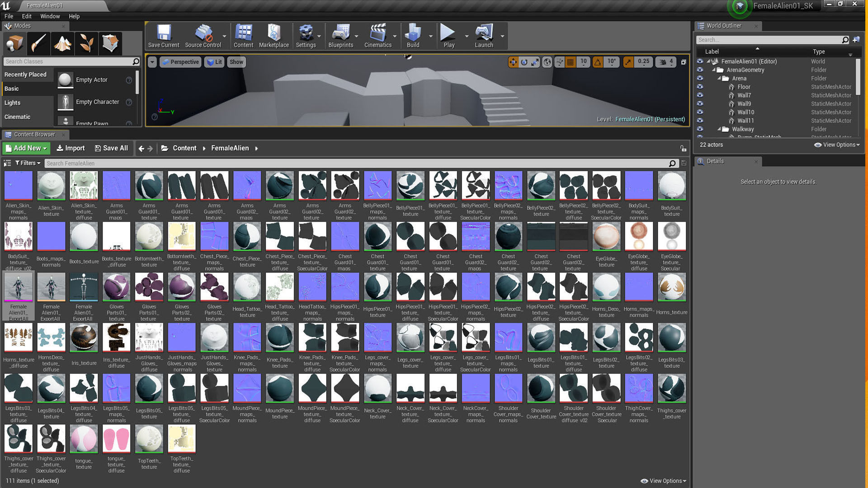Viewport: 868px width, 488px height.
Task: Click the Launch toolbar icon
Action: pos(484,36)
